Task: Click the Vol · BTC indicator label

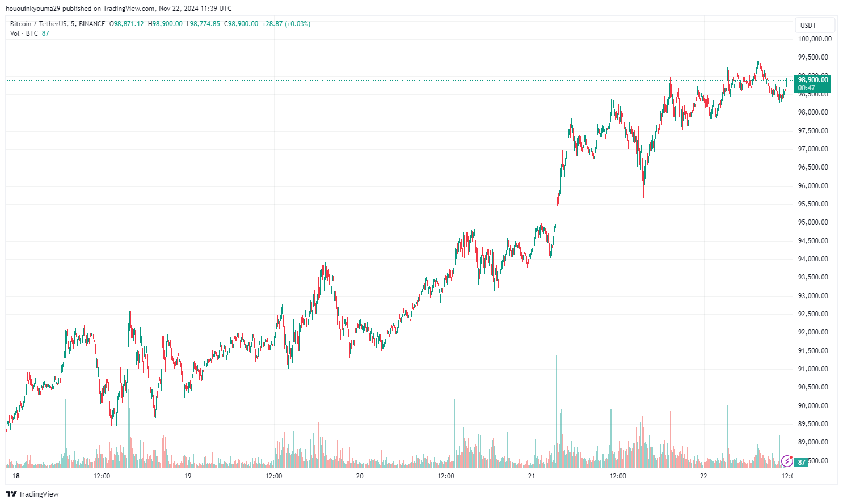Action: 24,33
